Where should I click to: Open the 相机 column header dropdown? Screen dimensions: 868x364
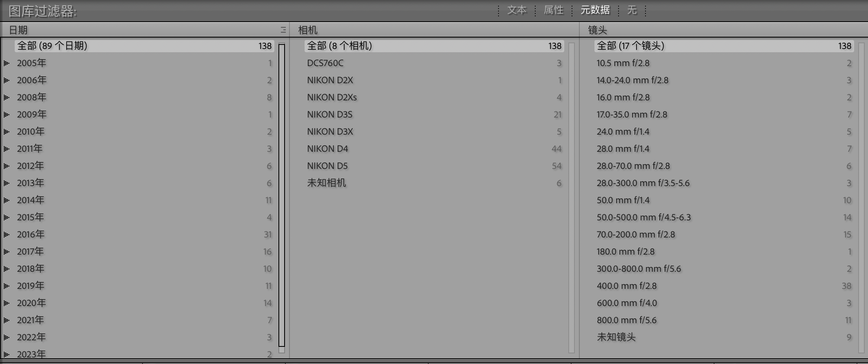click(308, 30)
